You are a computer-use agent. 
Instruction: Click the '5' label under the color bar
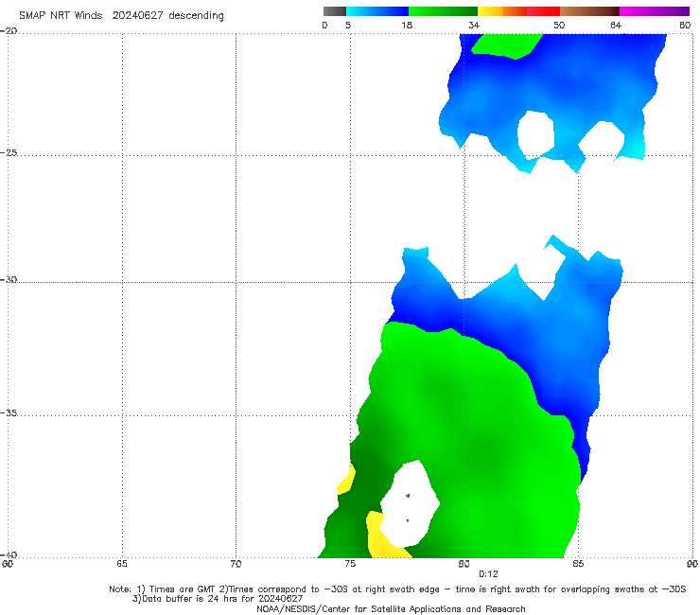click(348, 25)
